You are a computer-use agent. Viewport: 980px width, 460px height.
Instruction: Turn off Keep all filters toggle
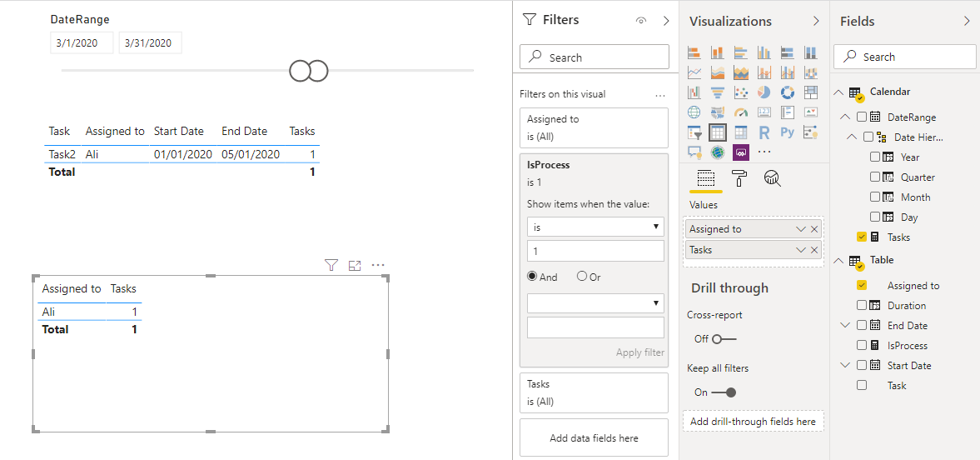[x=724, y=392]
